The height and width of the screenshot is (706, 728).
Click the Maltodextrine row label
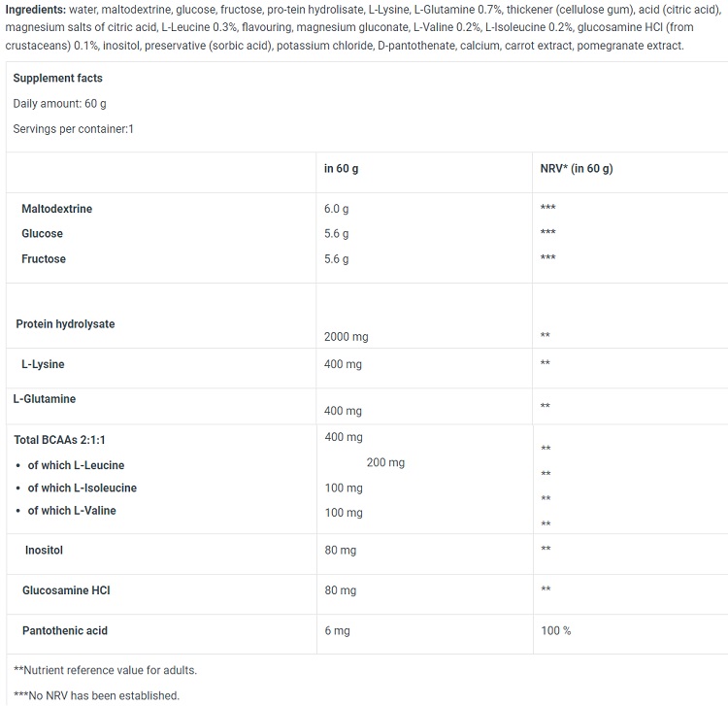[x=56, y=209]
